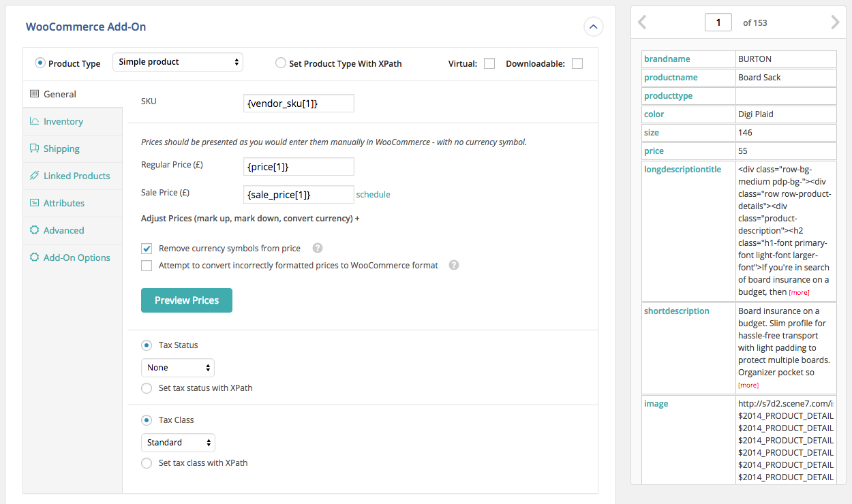Collapse the WooCommerce Add-On panel
The height and width of the screenshot is (504, 852).
(x=593, y=27)
